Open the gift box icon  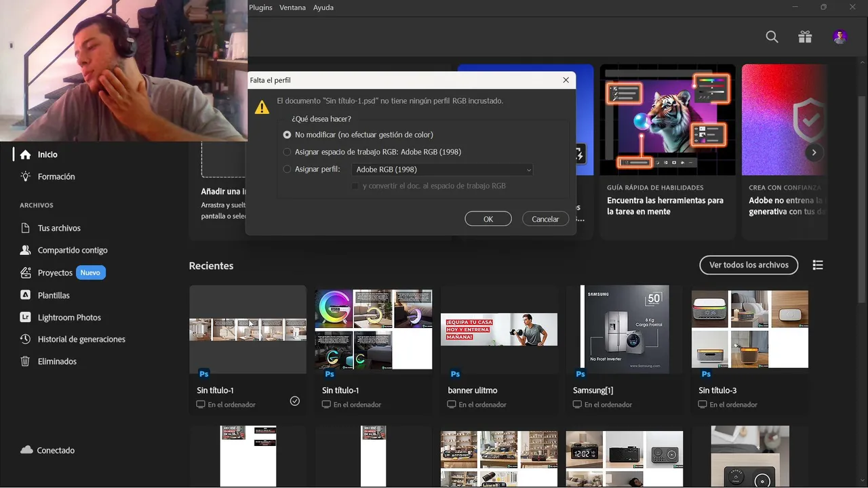pos(805,37)
